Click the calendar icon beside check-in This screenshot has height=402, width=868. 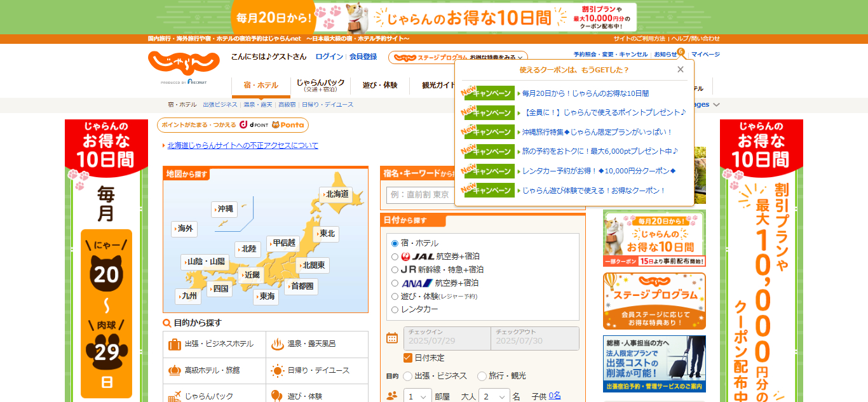click(x=392, y=338)
